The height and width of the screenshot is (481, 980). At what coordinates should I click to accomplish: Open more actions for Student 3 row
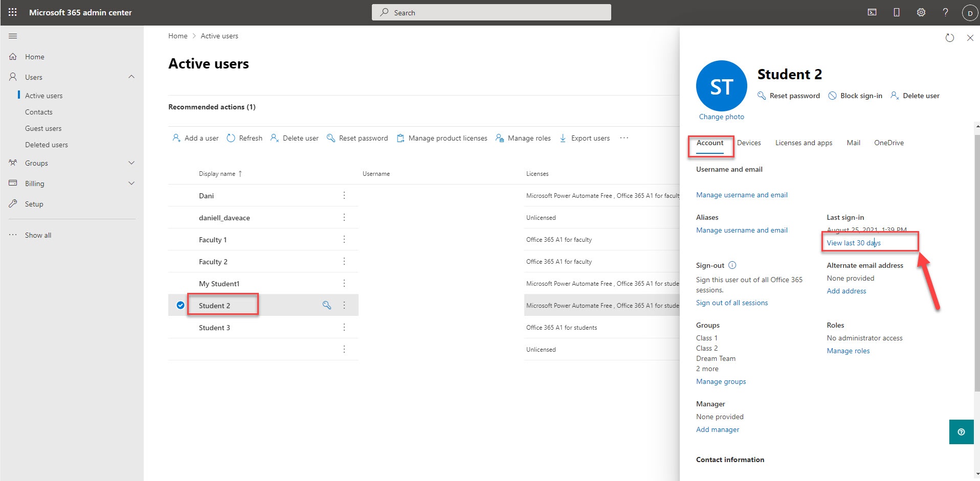(x=344, y=327)
